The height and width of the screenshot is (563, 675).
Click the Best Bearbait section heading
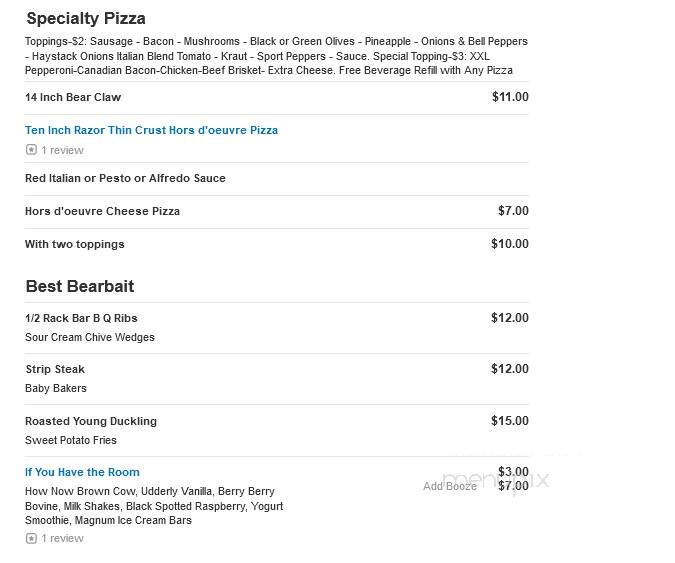(80, 286)
